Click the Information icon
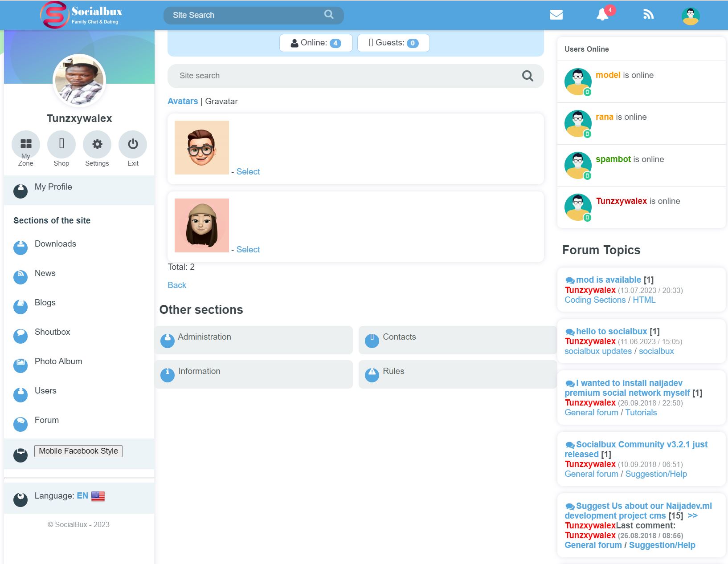 168,375
